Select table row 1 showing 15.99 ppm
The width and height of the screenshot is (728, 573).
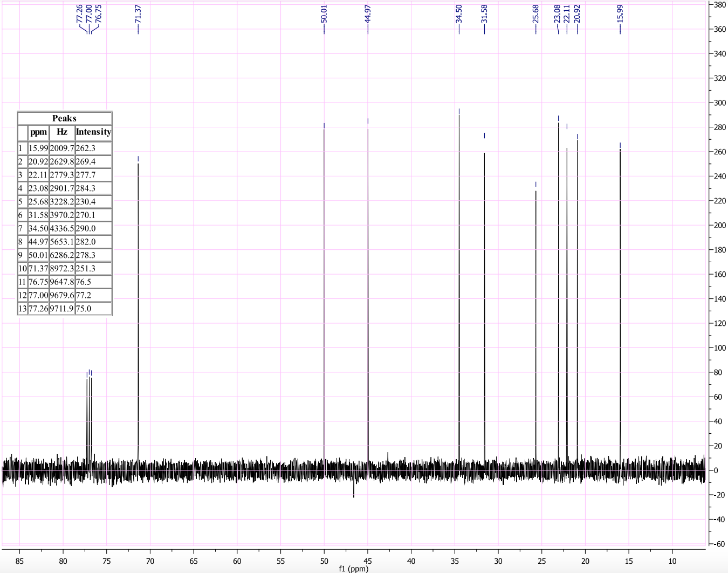65,148
